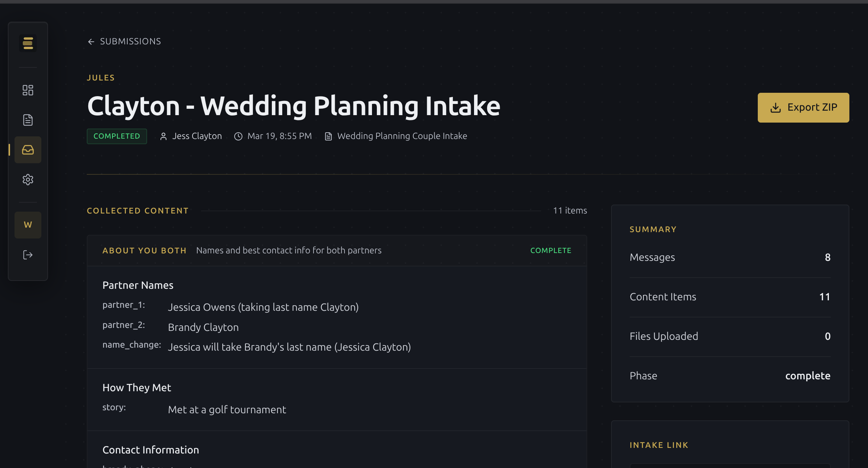Image resolution: width=868 pixels, height=468 pixels.
Task: Click the download icon on Export ZIP
Action: [776, 108]
